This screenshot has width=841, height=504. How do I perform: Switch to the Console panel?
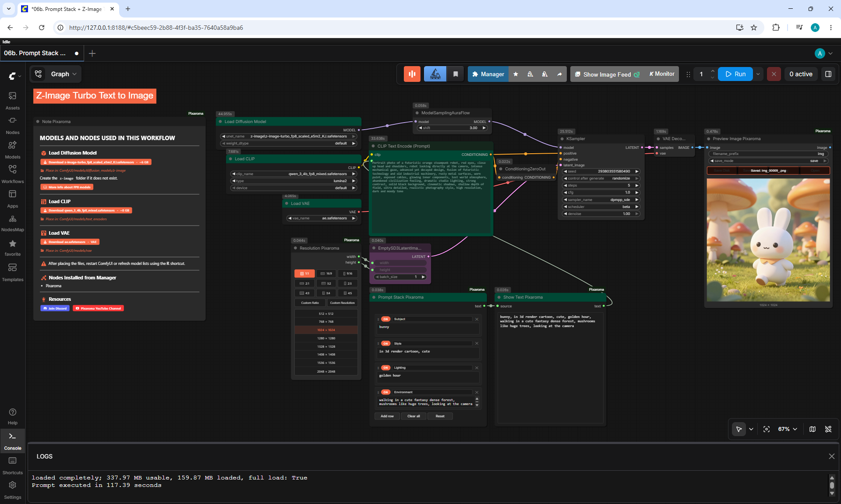[x=12, y=441]
